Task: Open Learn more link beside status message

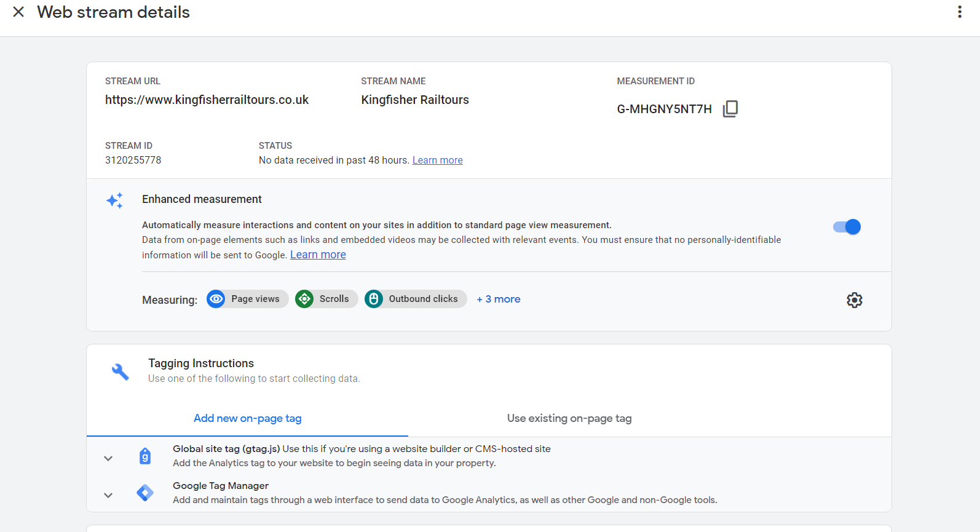Action: coord(437,161)
